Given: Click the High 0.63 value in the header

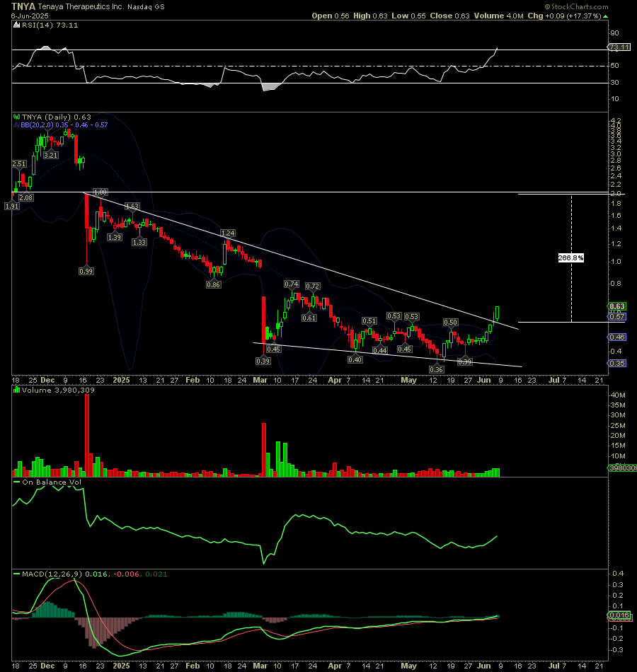Looking at the screenshot, I should [370, 16].
